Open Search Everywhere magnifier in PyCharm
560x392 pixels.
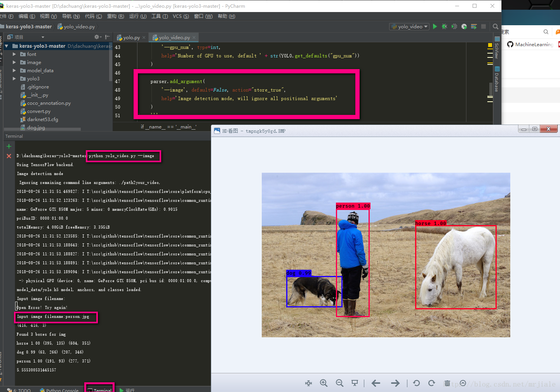496,26
